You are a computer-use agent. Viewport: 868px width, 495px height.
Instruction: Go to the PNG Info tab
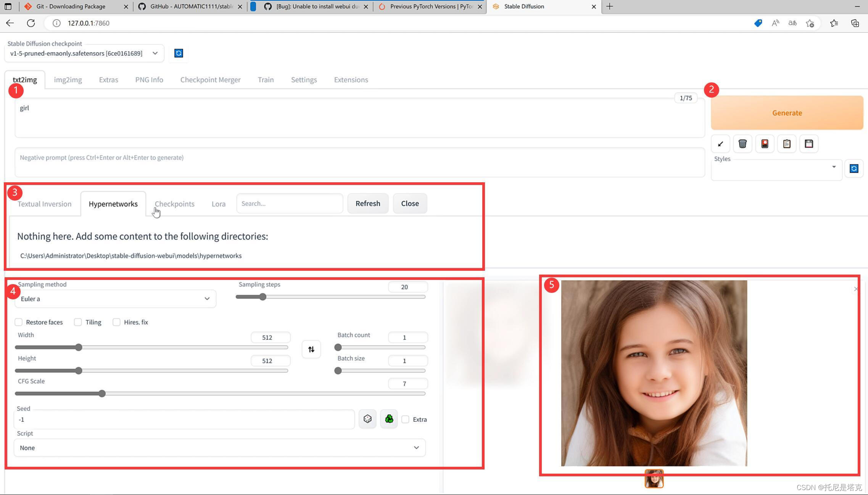coord(149,80)
